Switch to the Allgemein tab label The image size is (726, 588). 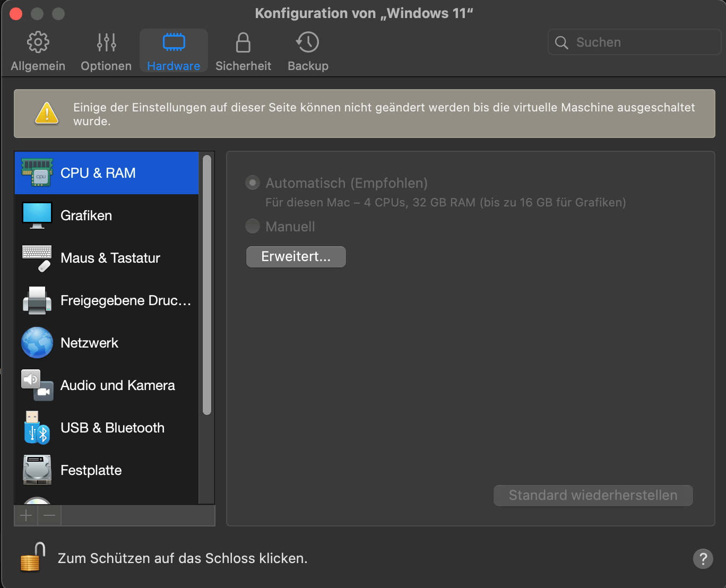(38, 66)
